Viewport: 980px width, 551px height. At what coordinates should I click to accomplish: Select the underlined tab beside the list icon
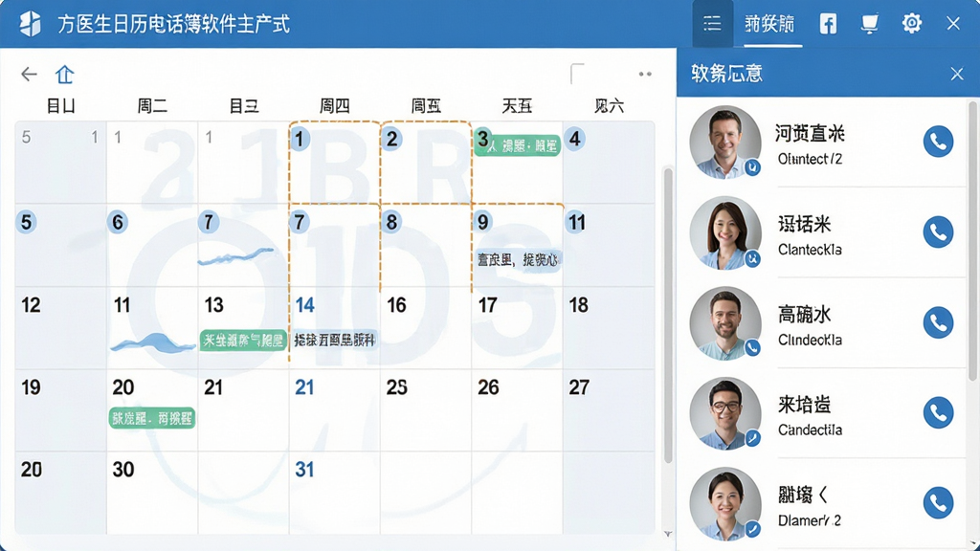769,24
